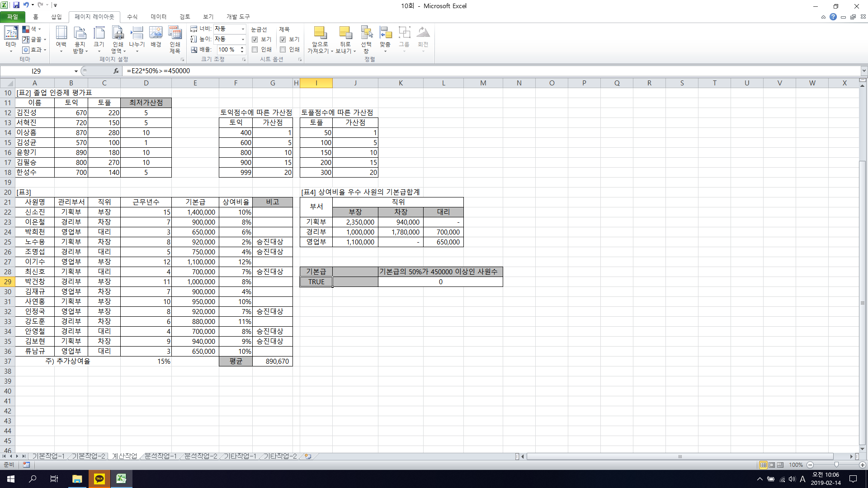Expand the 너비 (Width) dropdown
Image resolution: width=868 pixels, height=488 pixels.
pyautogui.click(x=243, y=29)
